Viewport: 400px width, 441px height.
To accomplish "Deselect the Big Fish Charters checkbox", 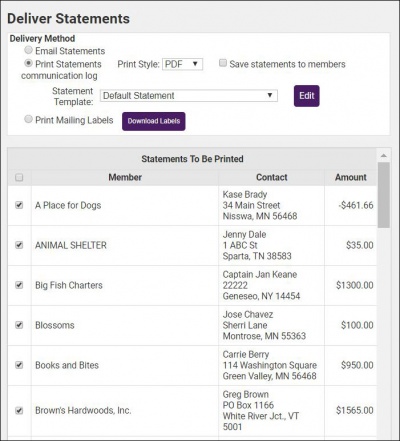I will [19, 285].
